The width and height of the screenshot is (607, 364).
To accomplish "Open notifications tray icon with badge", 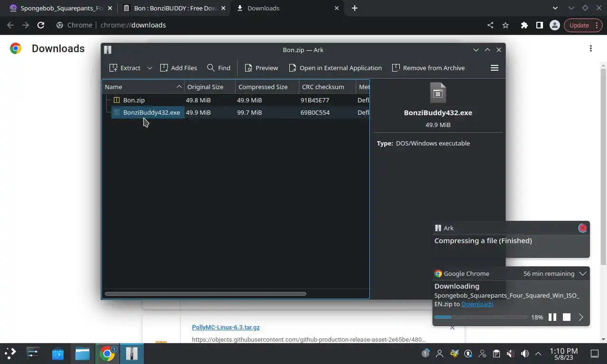I will point(425,353).
